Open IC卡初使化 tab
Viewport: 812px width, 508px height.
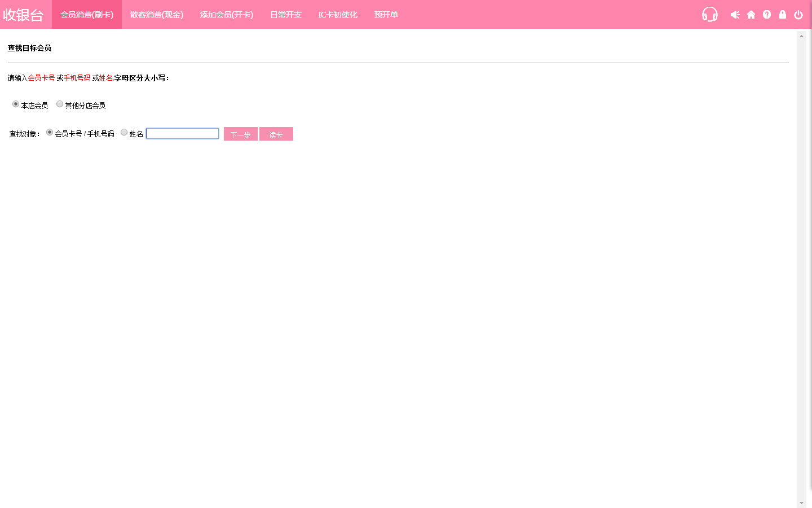point(338,15)
